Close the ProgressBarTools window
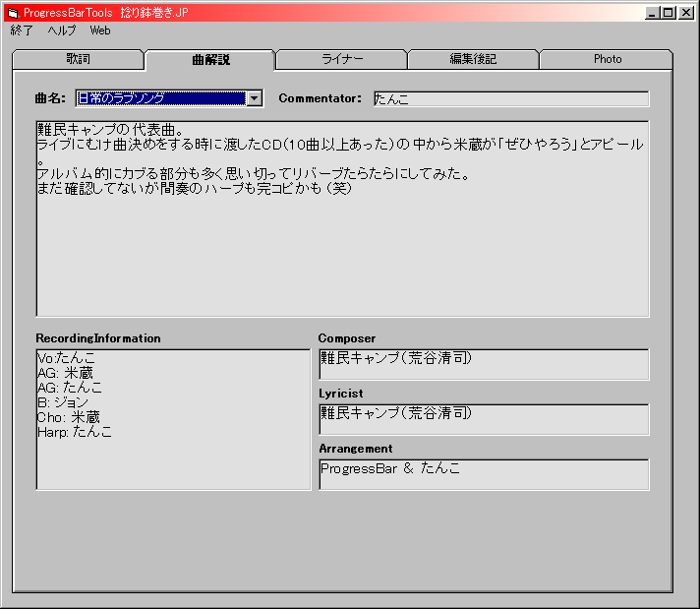Image resolution: width=700 pixels, height=609 pixels. 685,13
